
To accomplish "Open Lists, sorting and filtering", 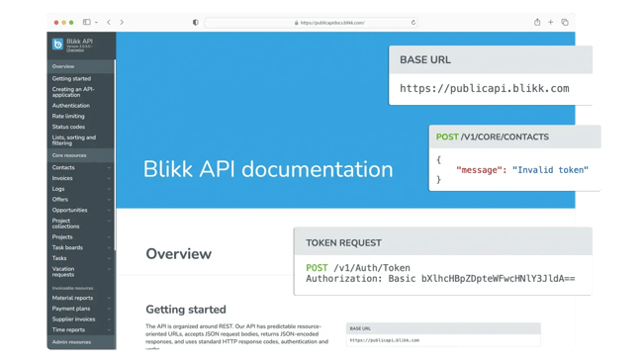I will 74,140.
